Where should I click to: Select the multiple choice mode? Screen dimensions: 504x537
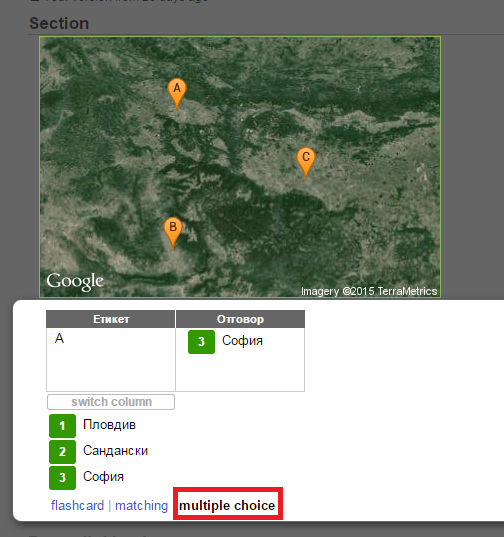point(227,505)
